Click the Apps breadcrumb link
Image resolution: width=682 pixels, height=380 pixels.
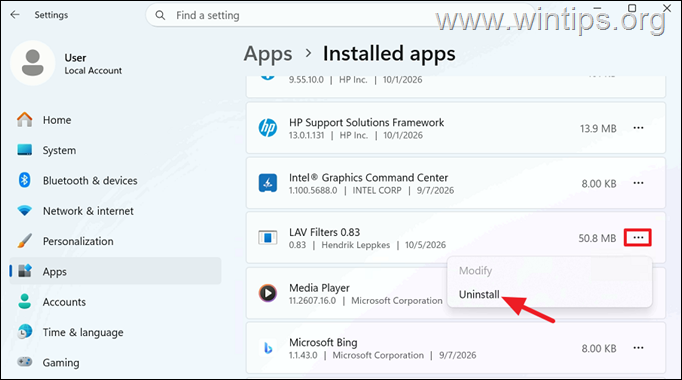[268, 54]
